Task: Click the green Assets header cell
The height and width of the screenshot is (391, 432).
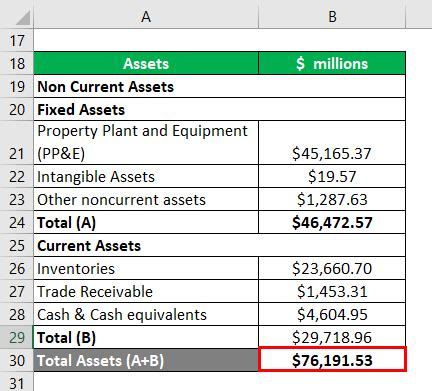Action: 146,63
